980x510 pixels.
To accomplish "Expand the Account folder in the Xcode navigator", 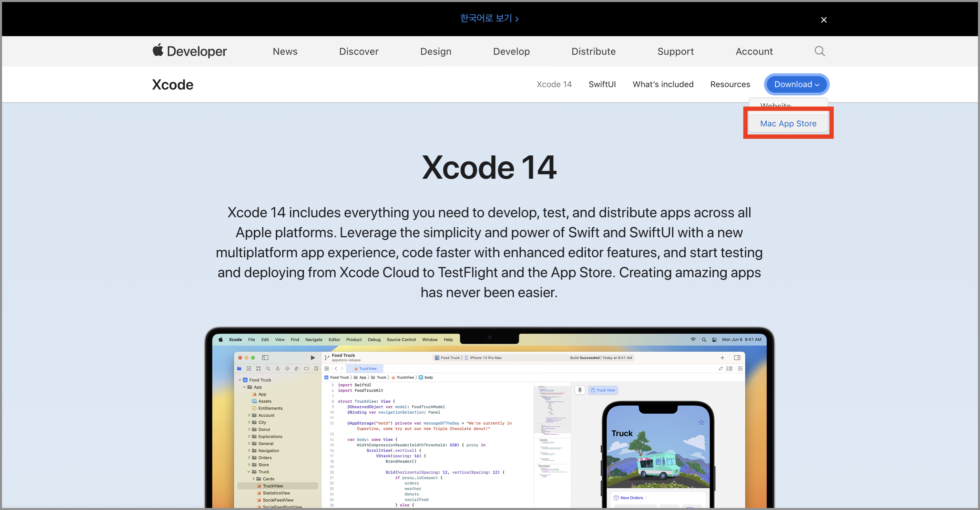I will click(249, 415).
